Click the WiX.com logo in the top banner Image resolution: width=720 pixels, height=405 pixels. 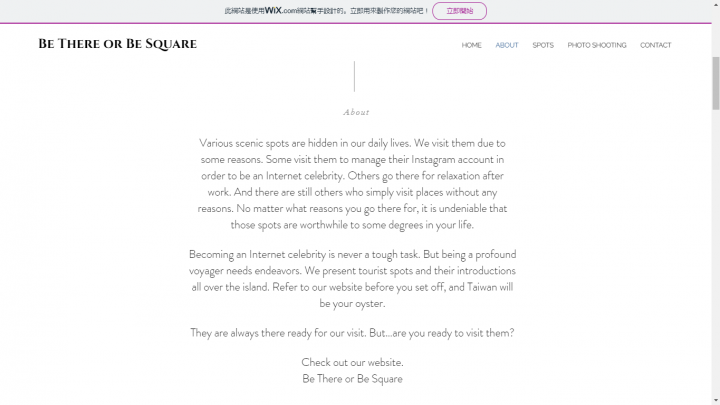[280, 11]
